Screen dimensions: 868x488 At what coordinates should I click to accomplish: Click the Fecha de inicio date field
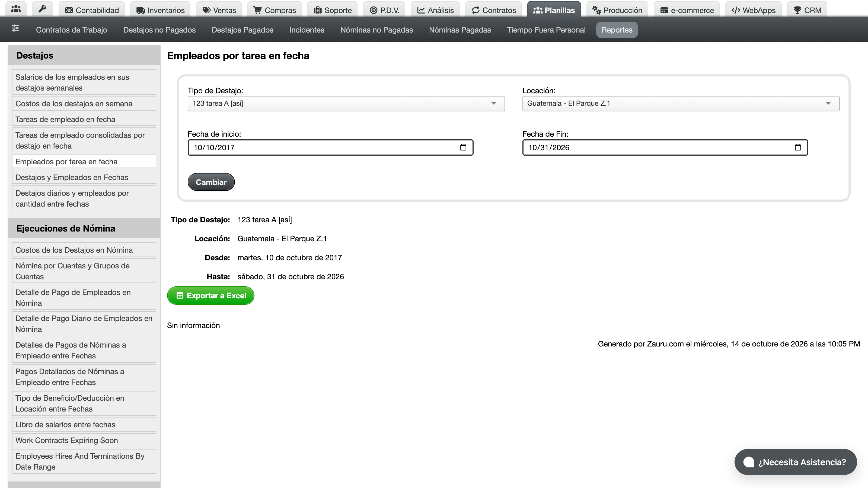(330, 147)
